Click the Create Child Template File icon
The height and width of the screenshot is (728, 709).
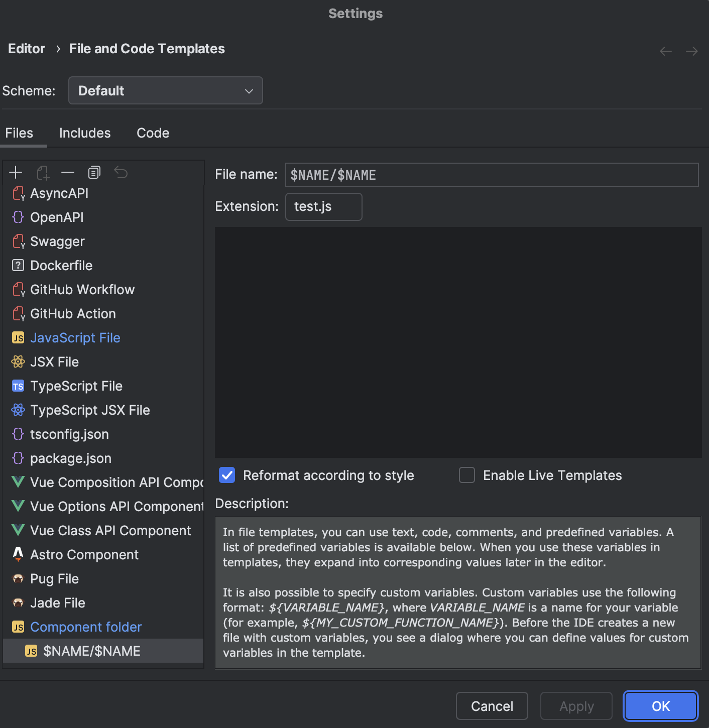pos(43,173)
